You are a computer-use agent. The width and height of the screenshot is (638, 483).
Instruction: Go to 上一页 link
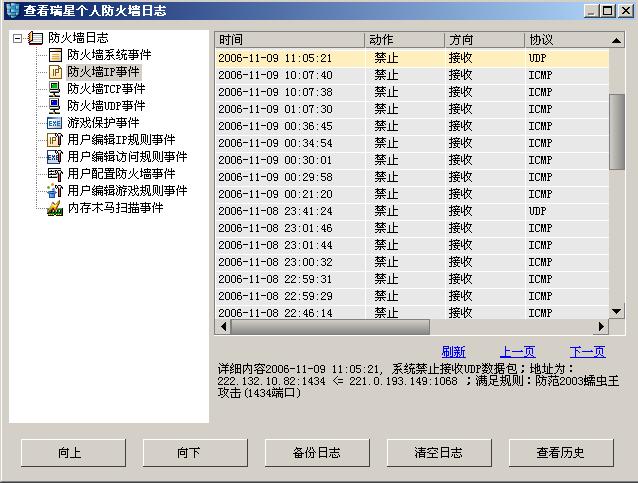[518, 352]
